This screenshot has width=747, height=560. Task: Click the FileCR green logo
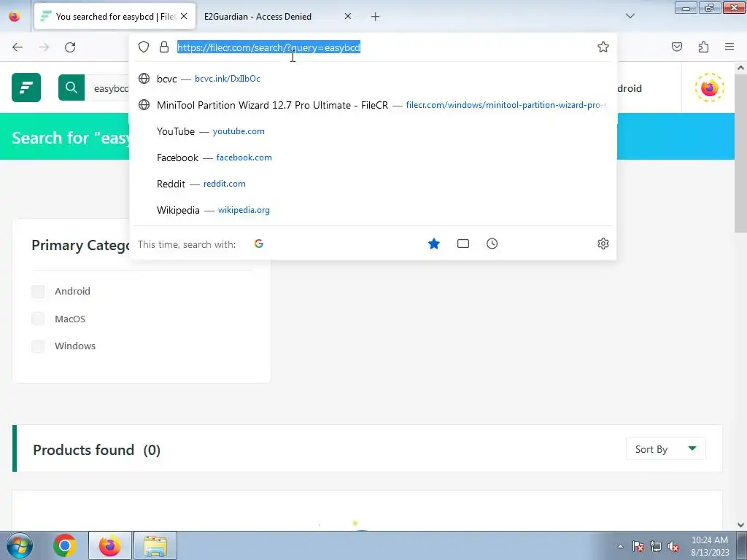point(26,87)
